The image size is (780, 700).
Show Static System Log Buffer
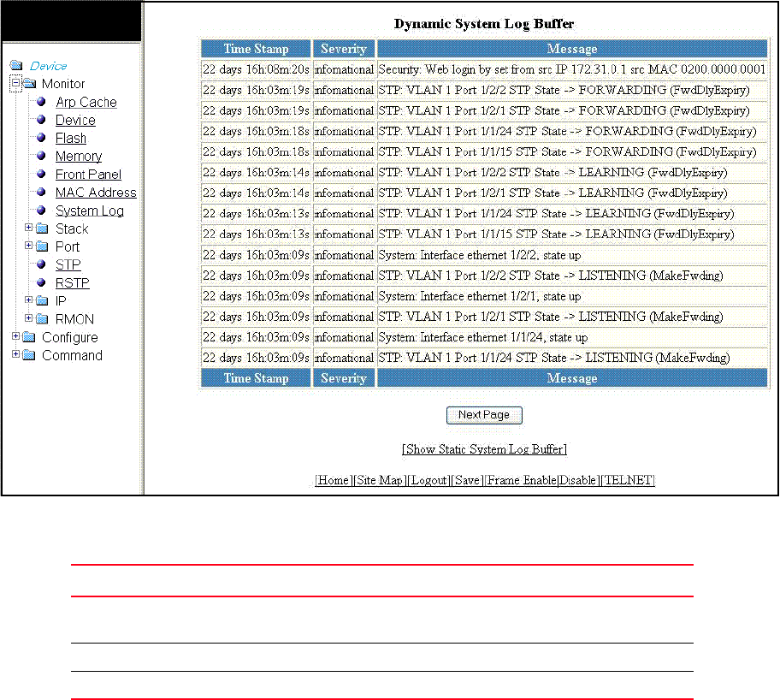coord(484,449)
